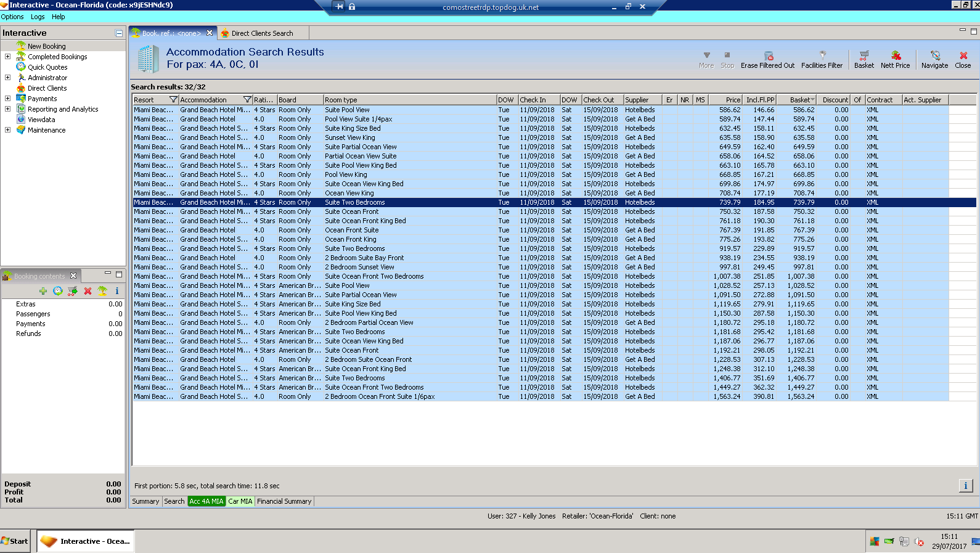Image resolution: width=980 pixels, height=553 pixels.
Task: Sort results by the Price column header
Action: point(725,99)
